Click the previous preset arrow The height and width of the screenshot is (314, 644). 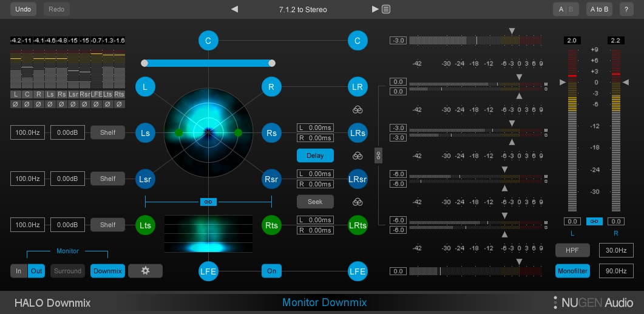pos(234,9)
